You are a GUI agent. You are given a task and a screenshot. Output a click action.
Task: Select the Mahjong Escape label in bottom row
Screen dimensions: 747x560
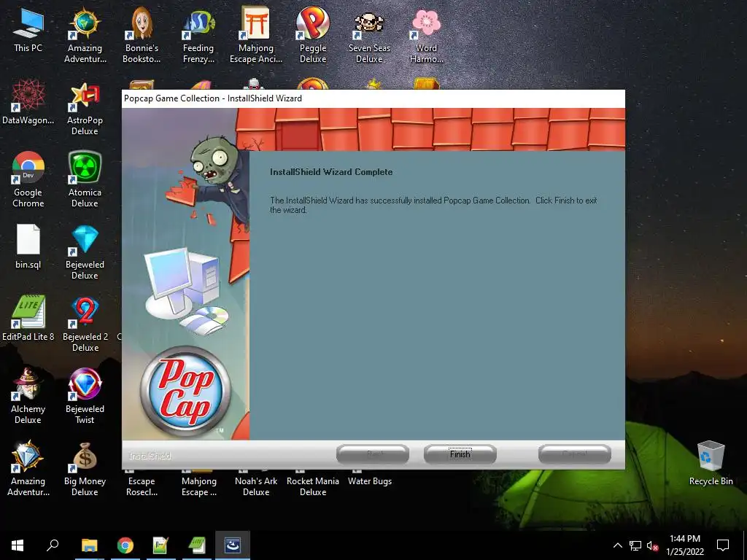(x=198, y=486)
